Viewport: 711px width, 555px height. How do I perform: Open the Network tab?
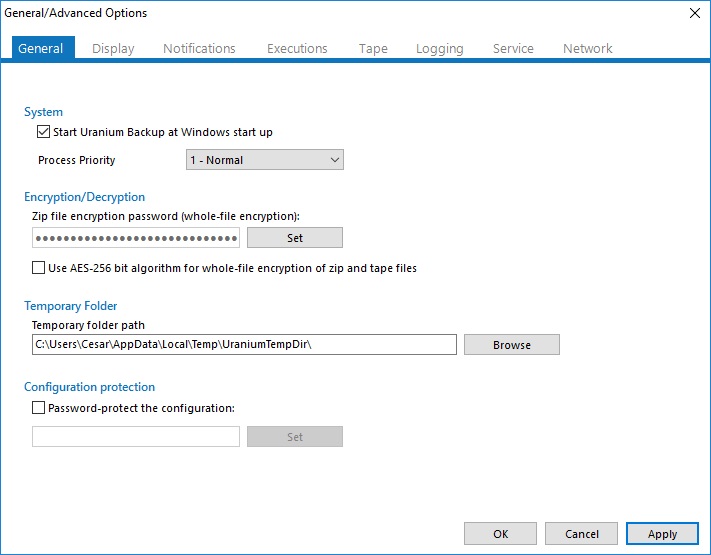point(587,49)
